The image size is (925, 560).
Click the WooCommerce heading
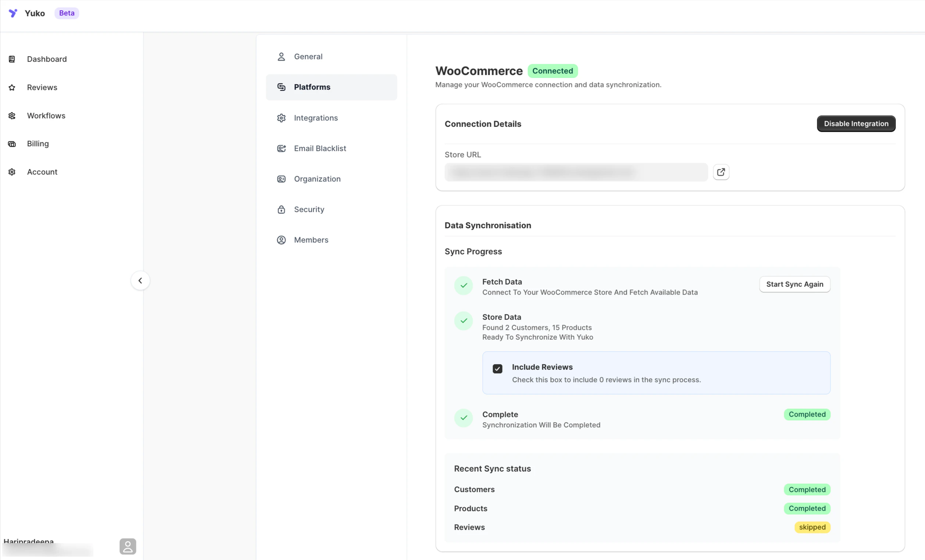point(479,71)
